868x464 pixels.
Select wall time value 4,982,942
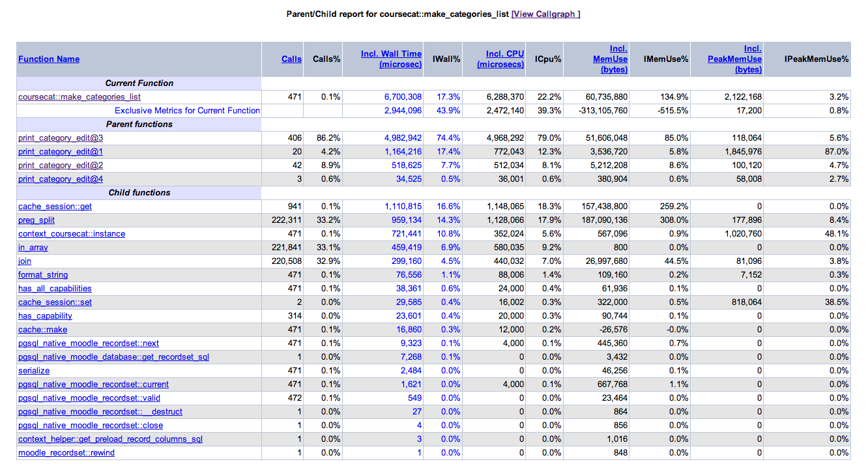point(403,138)
